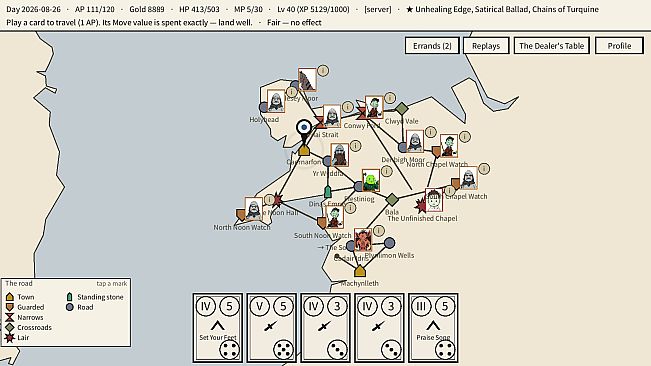The image size is (651, 366).
Task: Open the Noon Hall knight portrait
Action: pyautogui.click(x=253, y=209)
